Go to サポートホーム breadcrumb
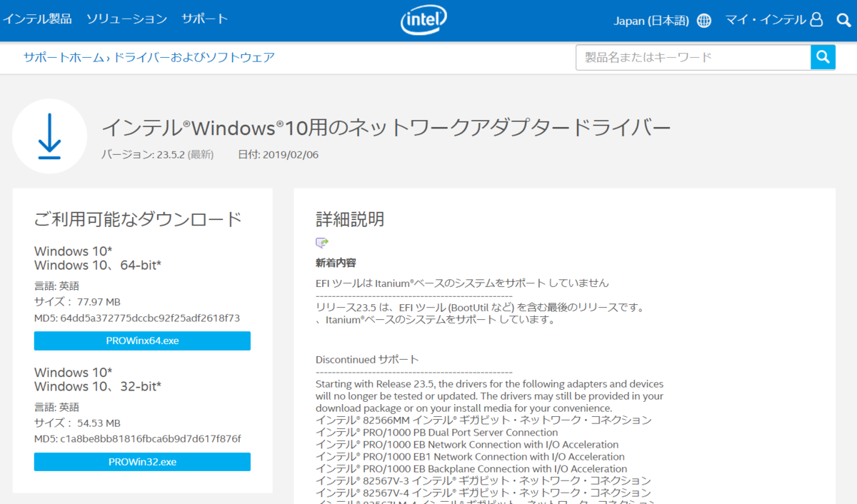The image size is (857, 504). [x=64, y=57]
